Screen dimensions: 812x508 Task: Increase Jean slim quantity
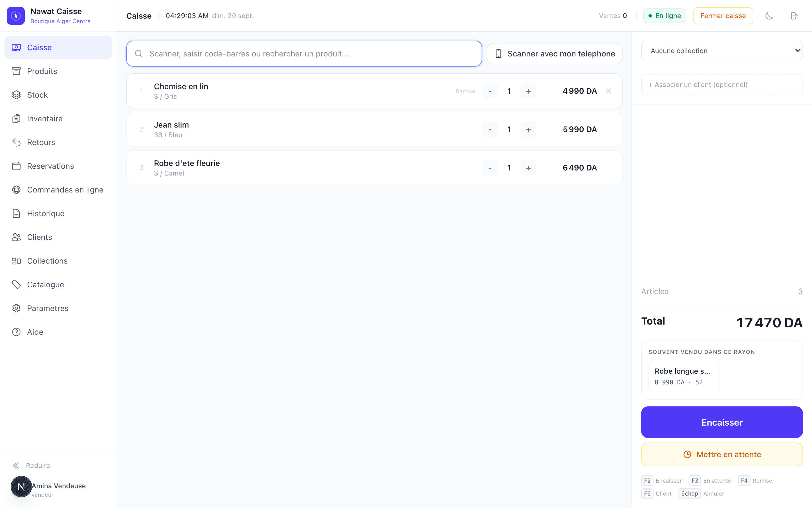coord(528,129)
